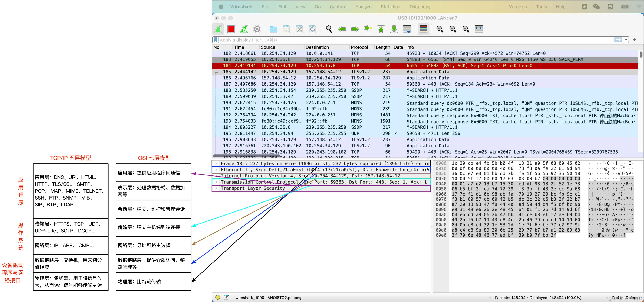
Task: Add a filter button with plus
Action: coord(634,40)
